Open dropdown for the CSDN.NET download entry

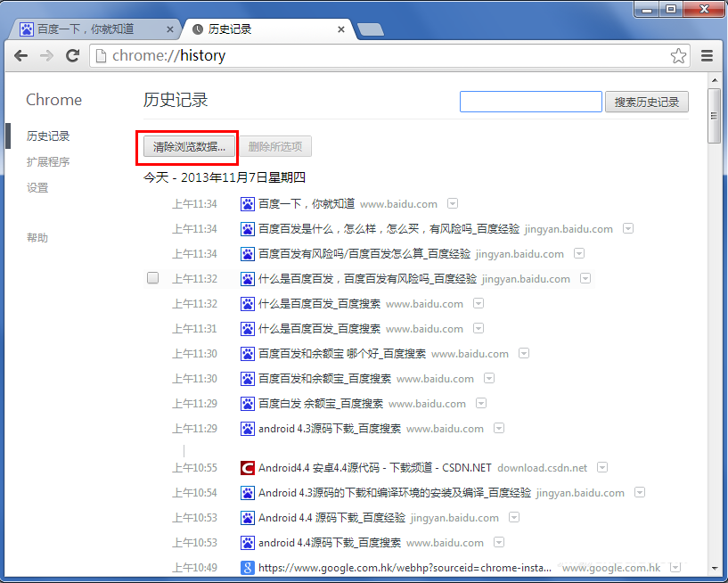[602, 467]
